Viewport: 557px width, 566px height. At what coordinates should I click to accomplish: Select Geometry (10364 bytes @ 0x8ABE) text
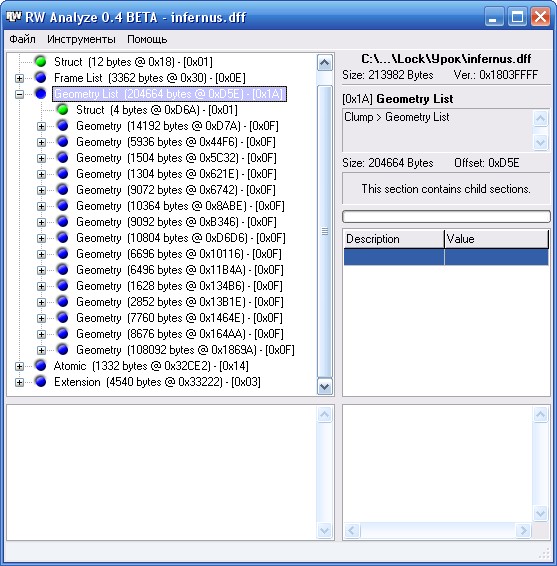pyautogui.click(x=180, y=206)
